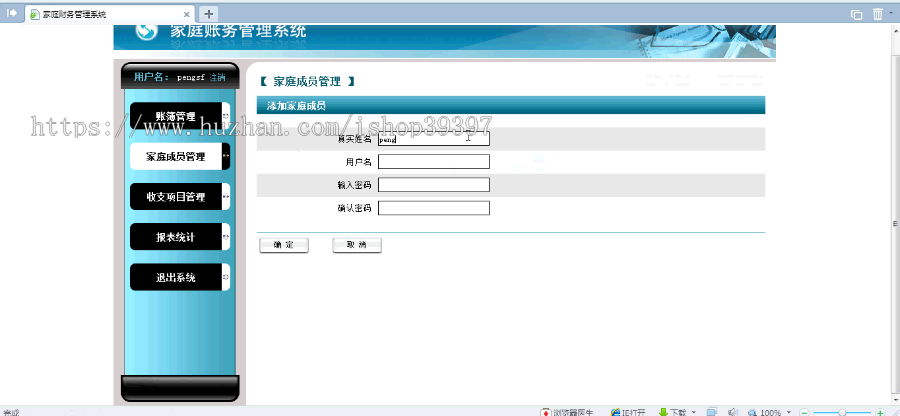
Task: Click the zoom slider handle
Action: click(x=842, y=412)
